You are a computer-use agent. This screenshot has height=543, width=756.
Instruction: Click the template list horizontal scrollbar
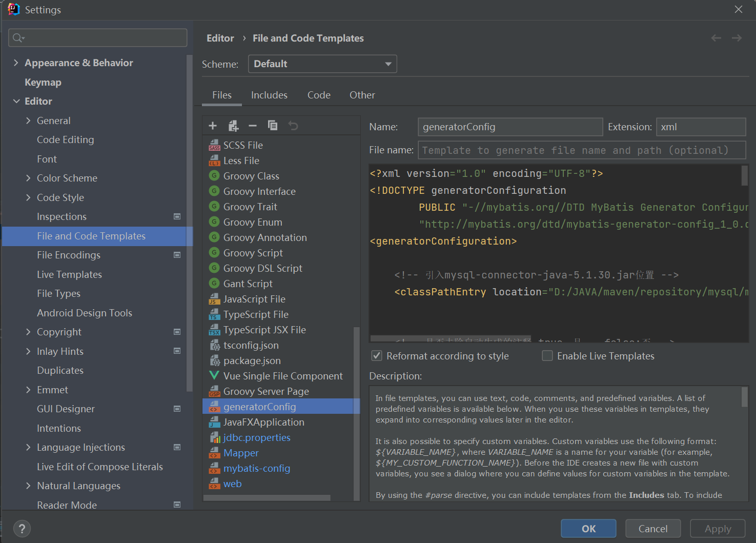tap(267, 498)
